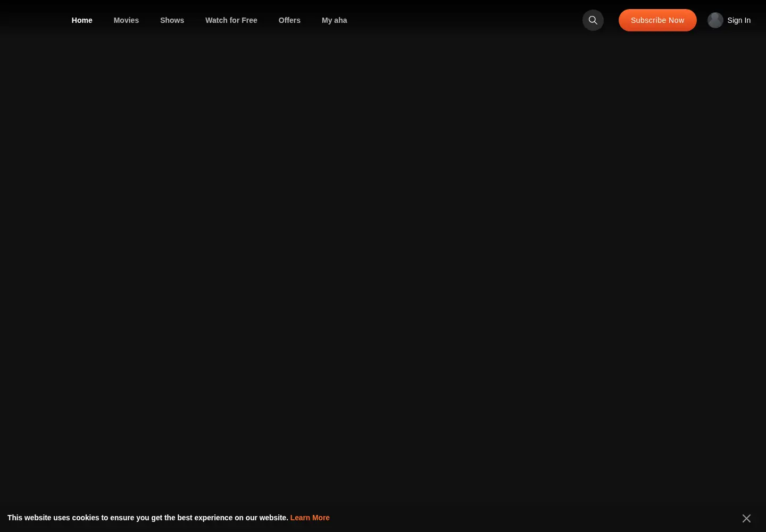Click the Subscribe Now button
Screen dimensions: 766x532
(x=657, y=20)
